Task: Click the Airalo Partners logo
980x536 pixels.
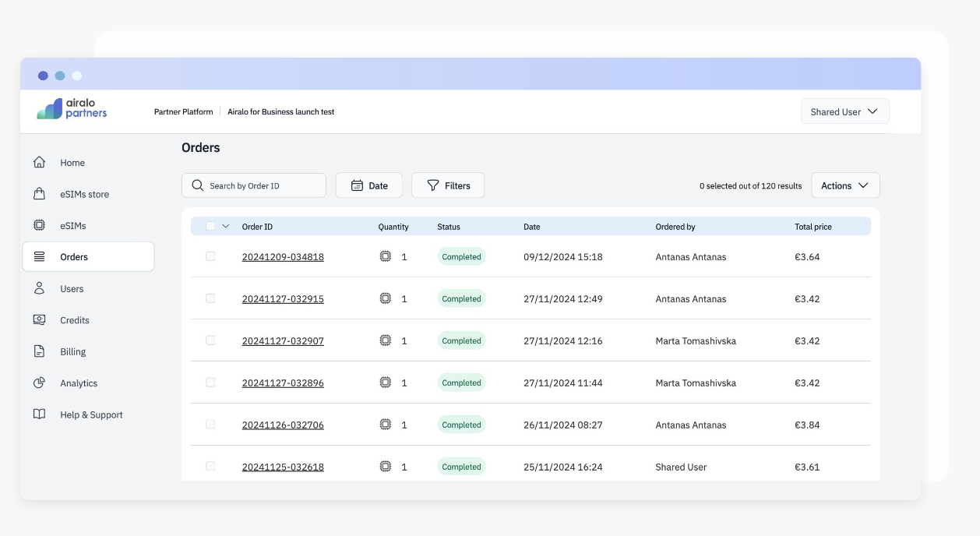Action: tap(72, 109)
